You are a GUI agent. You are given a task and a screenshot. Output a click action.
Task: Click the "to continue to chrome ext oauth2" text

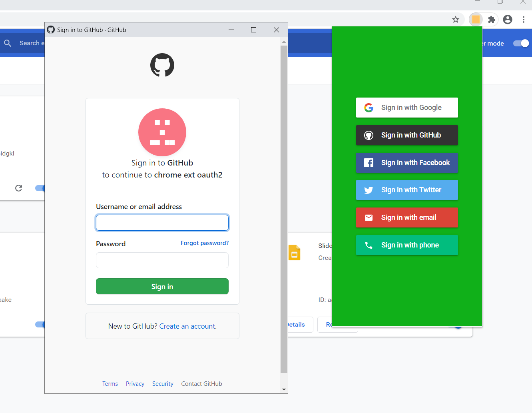pyautogui.click(x=162, y=175)
